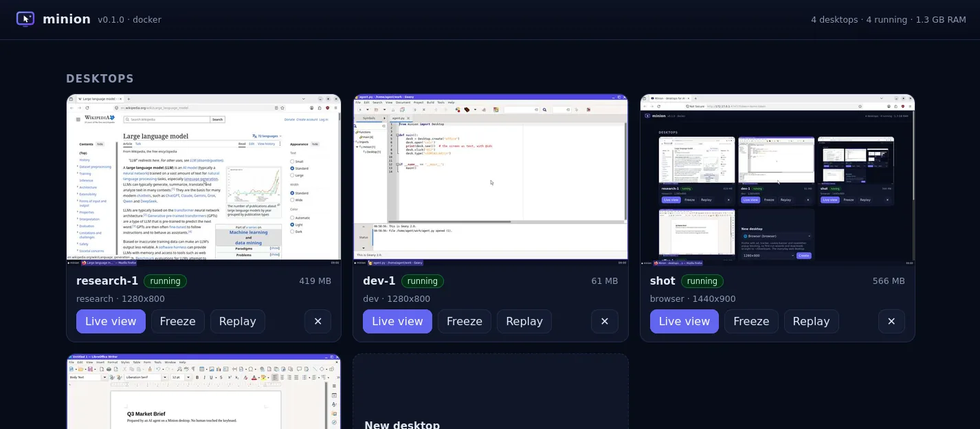Open the Geany File menu in the dev-1 preview
The width and height of the screenshot is (980, 429).
358,102
